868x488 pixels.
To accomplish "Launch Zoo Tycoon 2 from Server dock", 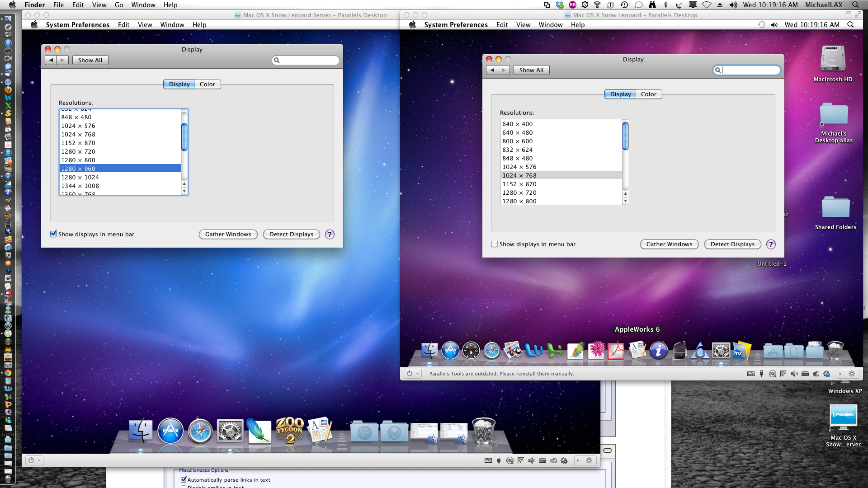I will click(x=290, y=430).
